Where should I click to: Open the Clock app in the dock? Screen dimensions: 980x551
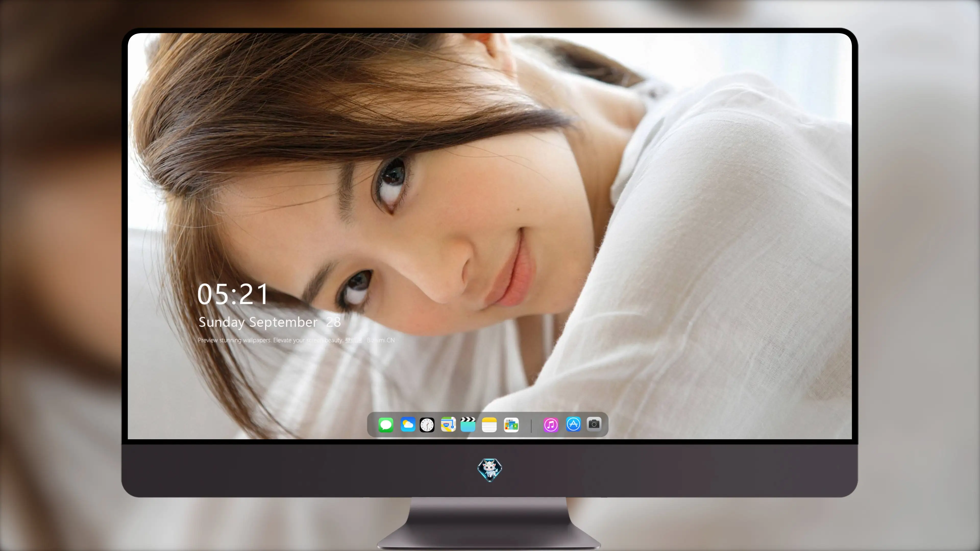[x=427, y=425]
